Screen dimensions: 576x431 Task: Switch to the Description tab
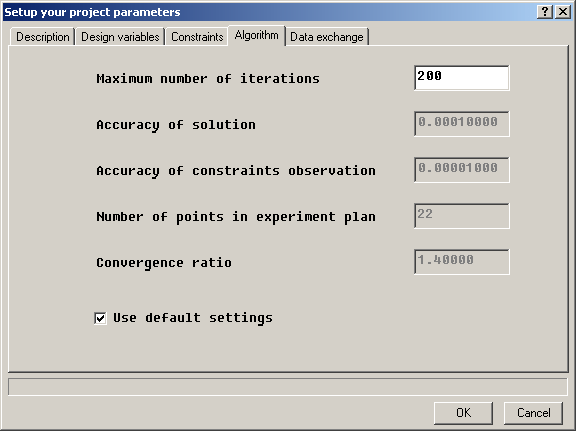pyautogui.click(x=43, y=37)
